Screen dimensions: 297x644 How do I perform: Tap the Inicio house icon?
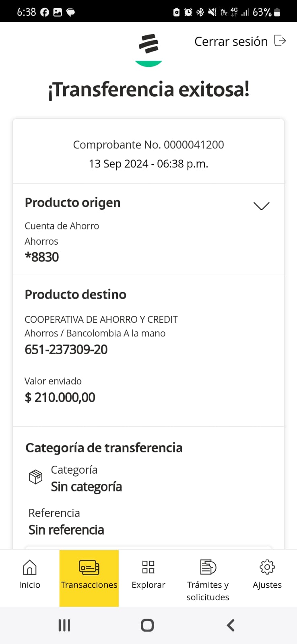pyautogui.click(x=29, y=567)
